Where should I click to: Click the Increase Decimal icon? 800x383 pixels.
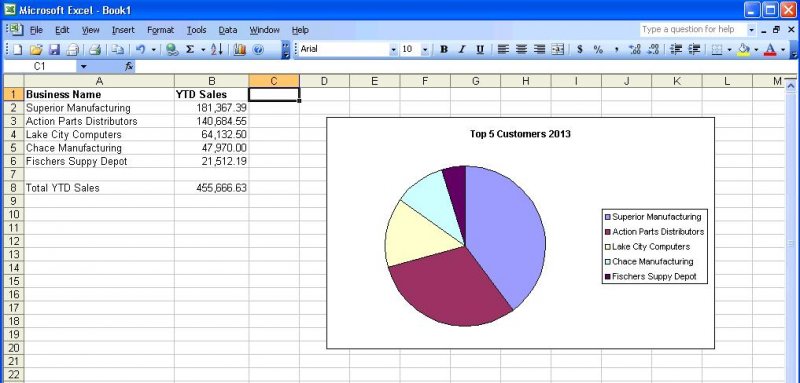(x=634, y=49)
